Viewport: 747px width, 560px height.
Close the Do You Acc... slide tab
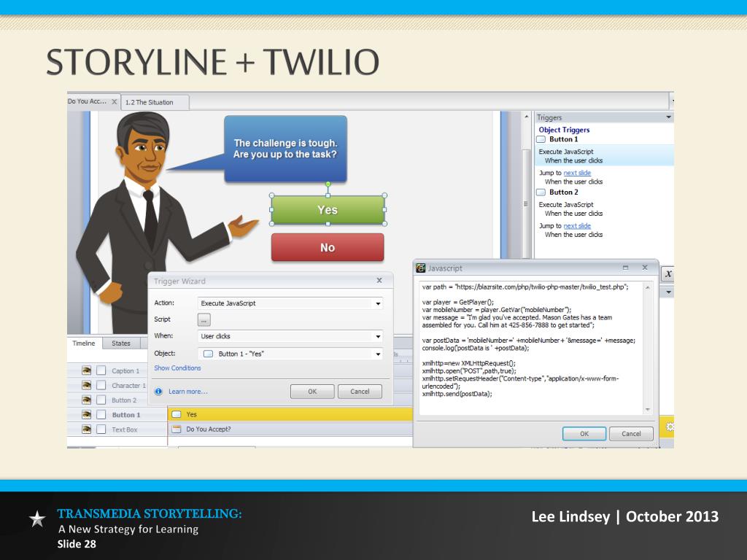pos(115,101)
